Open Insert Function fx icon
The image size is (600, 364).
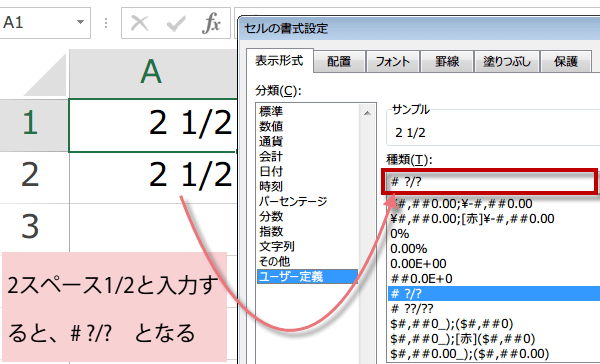pyautogui.click(x=211, y=24)
